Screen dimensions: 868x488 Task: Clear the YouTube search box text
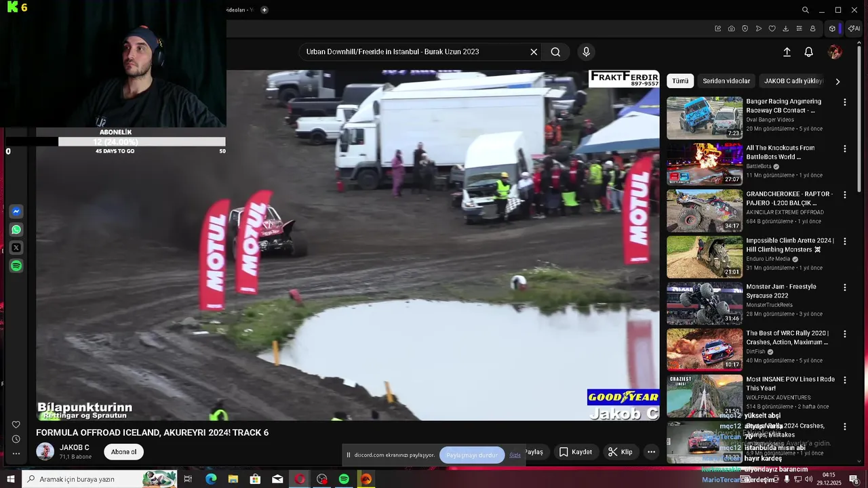click(x=534, y=52)
